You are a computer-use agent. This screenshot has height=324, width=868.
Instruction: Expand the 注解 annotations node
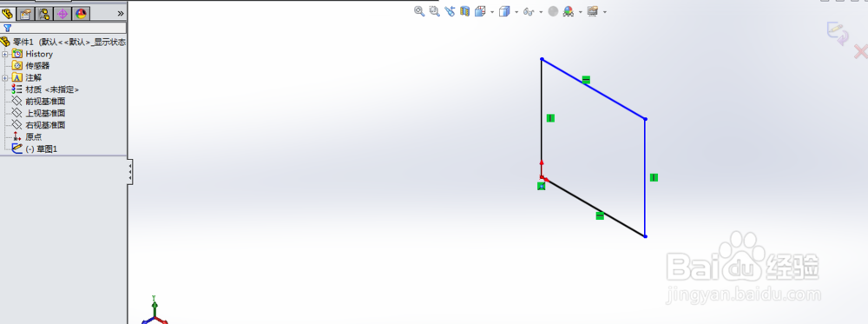5,77
